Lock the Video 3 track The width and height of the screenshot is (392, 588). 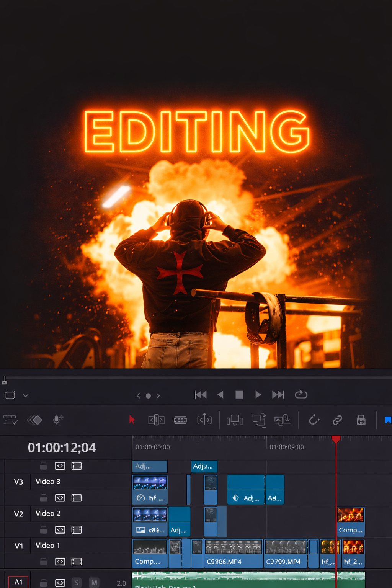pyautogui.click(x=44, y=498)
